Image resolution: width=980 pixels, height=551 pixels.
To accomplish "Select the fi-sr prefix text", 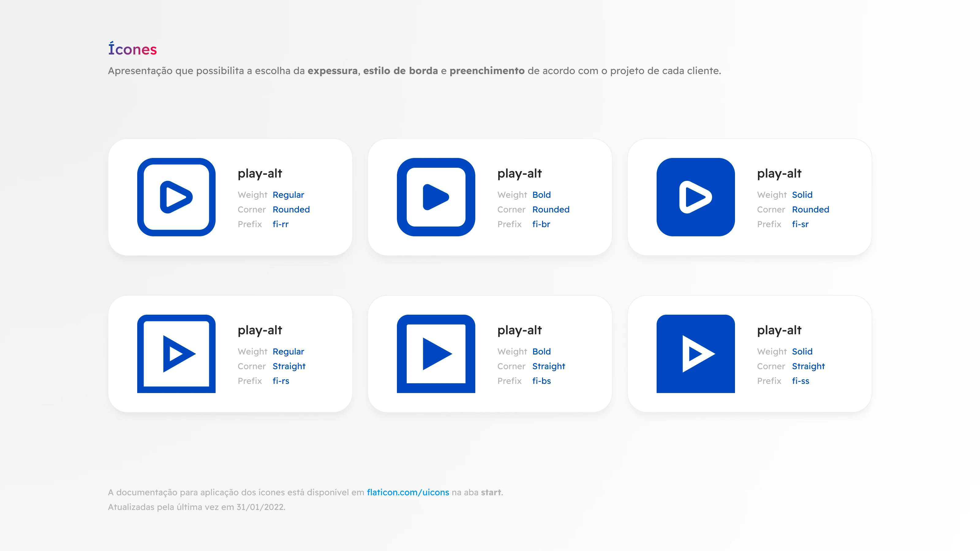I will pyautogui.click(x=800, y=224).
